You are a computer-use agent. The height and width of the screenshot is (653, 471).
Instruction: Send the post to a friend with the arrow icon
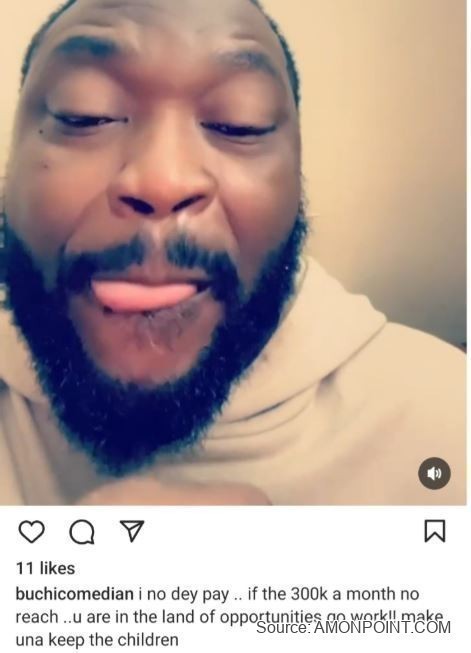coord(132,531)
